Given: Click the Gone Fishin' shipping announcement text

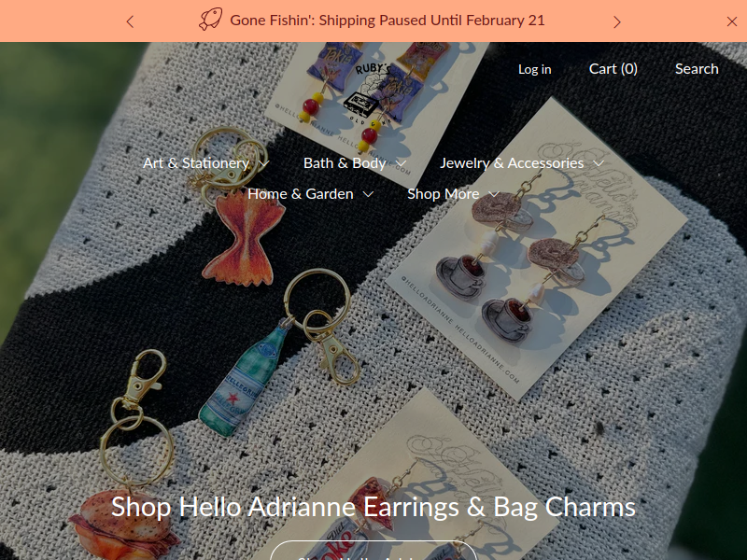Looking at the screenshot, I should [x=387, y=21].
